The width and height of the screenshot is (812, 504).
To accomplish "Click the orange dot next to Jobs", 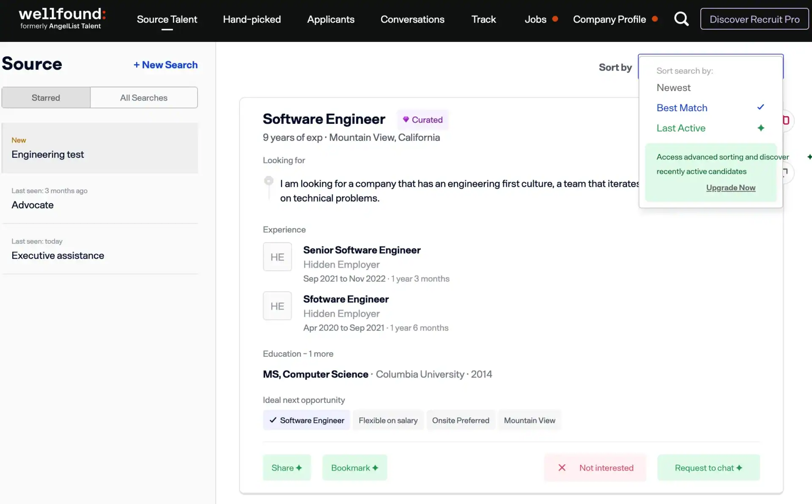I will click(555, 19).
